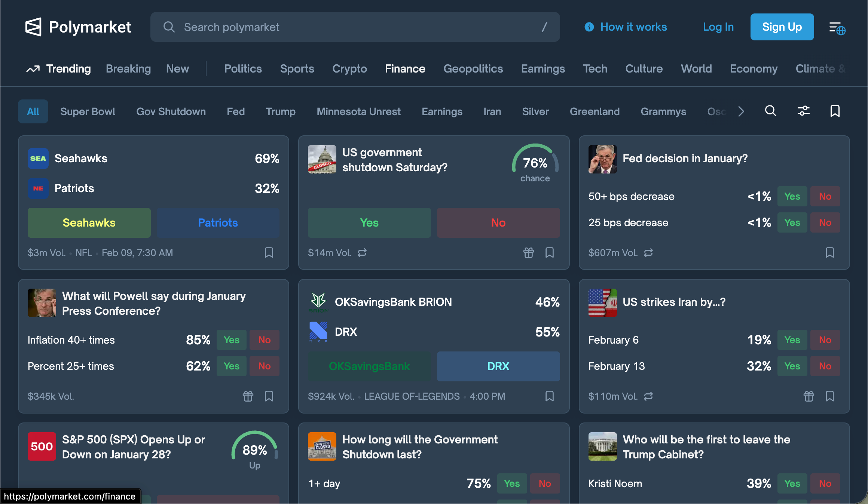
Task: Click the filter sliders icon
Action: tap(803, 111)
